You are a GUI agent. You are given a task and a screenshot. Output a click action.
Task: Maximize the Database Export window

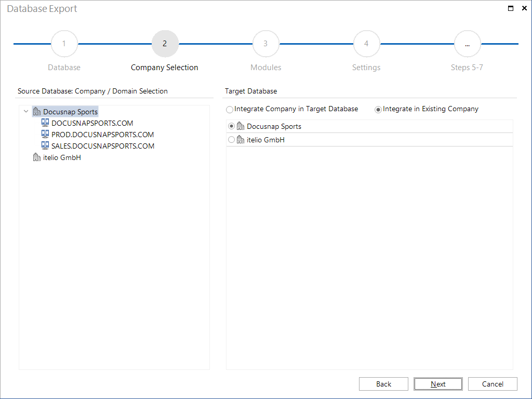click(511, 8)
